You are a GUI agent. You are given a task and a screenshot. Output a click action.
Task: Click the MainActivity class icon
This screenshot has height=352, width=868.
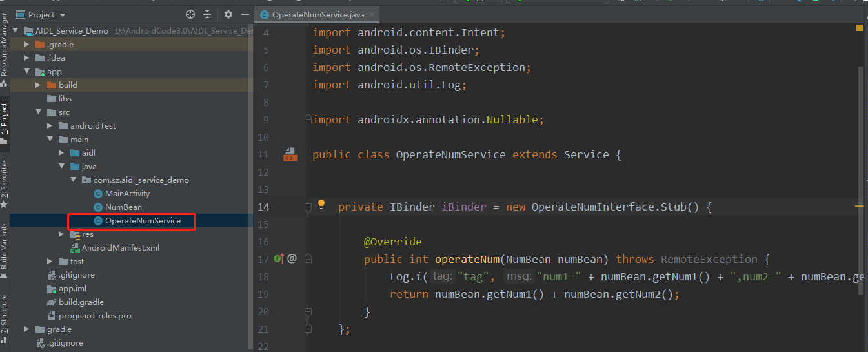coord(98,194)
